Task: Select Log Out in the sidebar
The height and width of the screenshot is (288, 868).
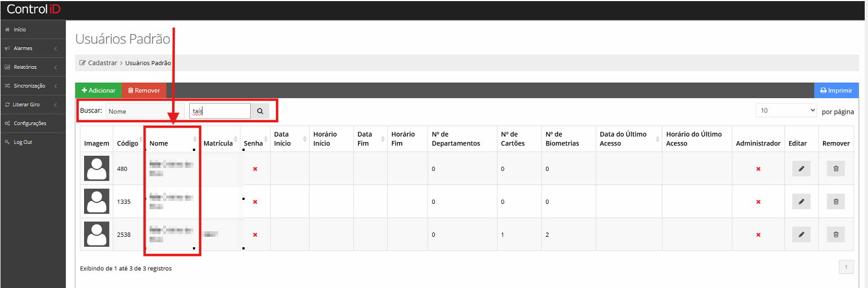Action: pyautogui.click(x=23, y=142)
